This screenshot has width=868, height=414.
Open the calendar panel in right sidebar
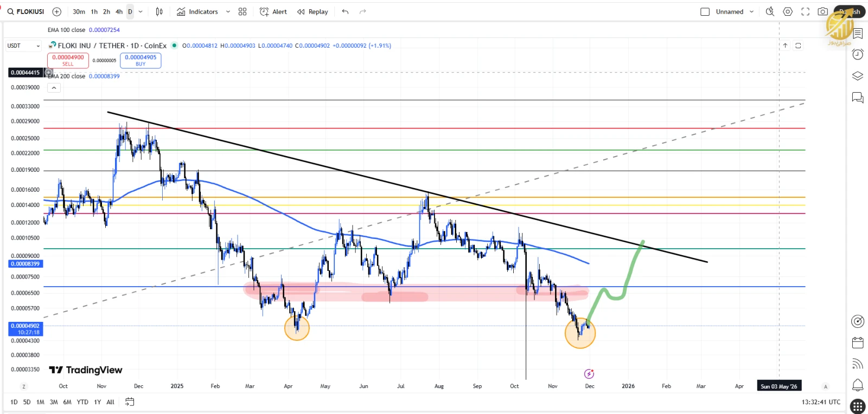point(858,342)
